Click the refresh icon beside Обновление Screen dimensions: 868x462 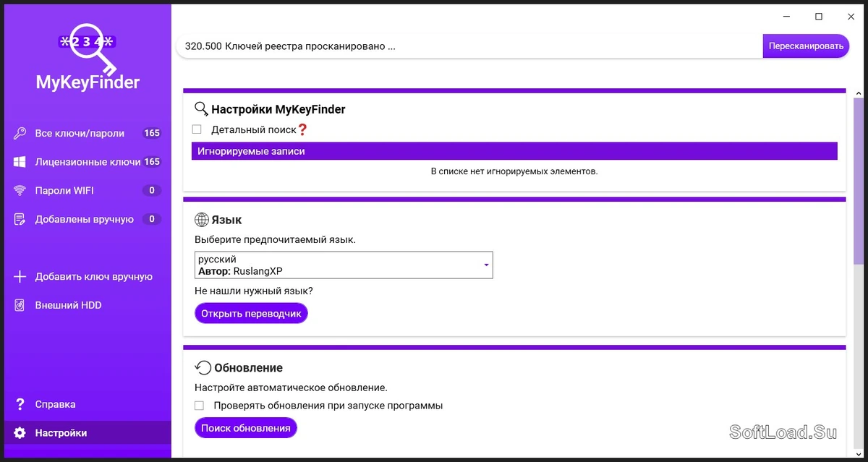click(203, 367)
